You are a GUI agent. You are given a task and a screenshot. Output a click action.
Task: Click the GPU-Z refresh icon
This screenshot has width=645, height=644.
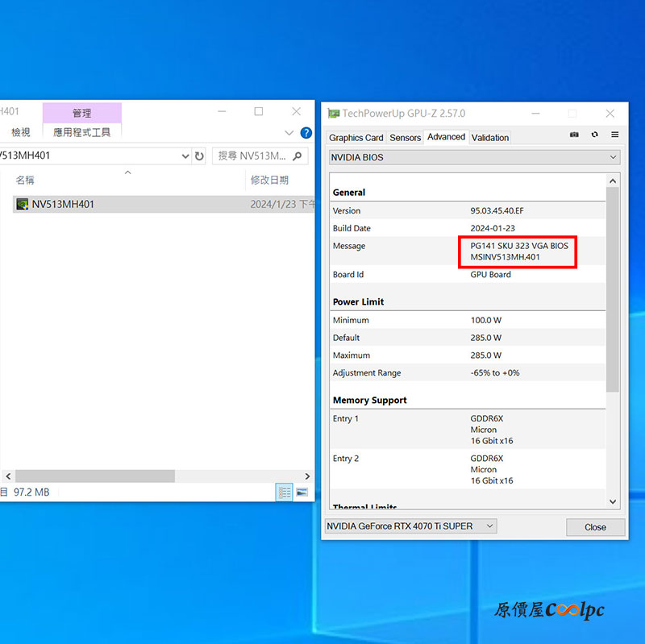(x=594, y=135)
